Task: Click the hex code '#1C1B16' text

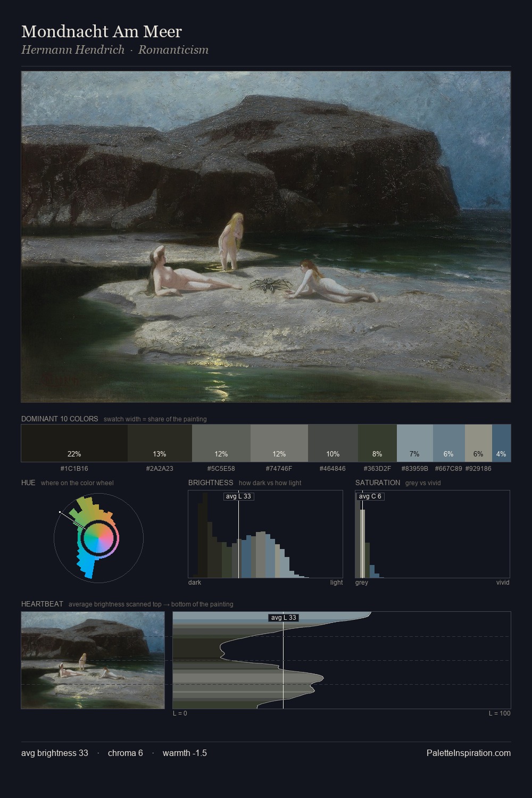Action: pyautogui.click(x=74, y=469)
